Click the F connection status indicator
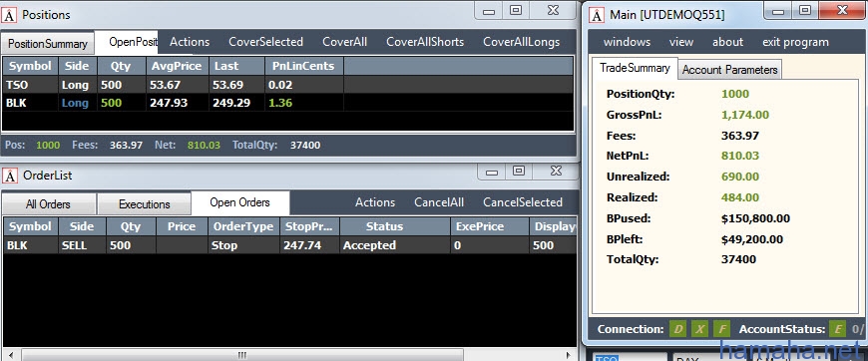 [x=721, y=329]
